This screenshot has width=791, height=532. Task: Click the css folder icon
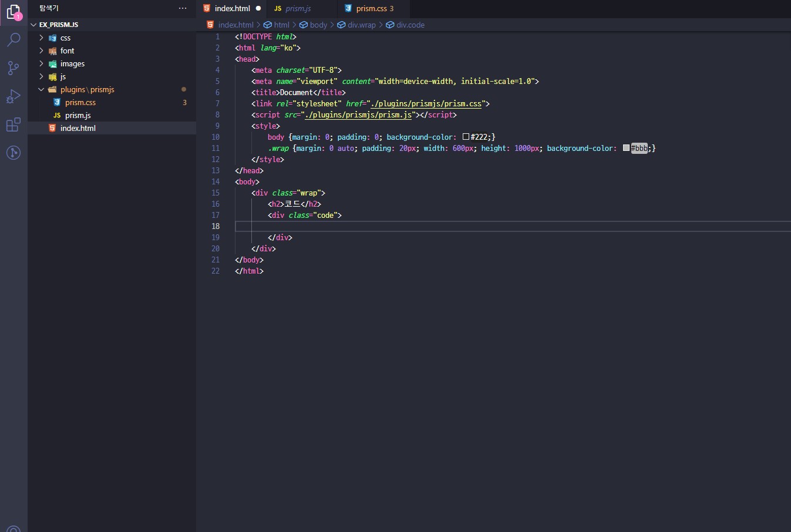pyautogui.click(x=52, y=38)
